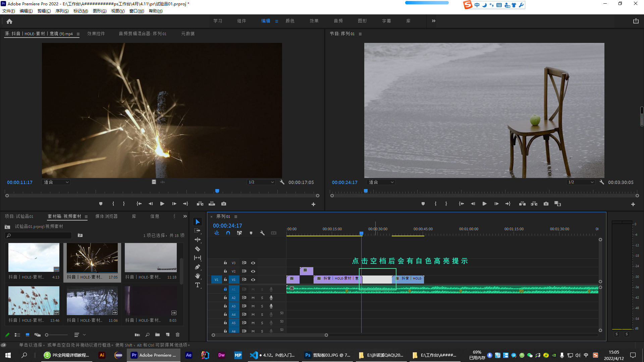Open the 序列(S) menu

click(x=62, y=11)
